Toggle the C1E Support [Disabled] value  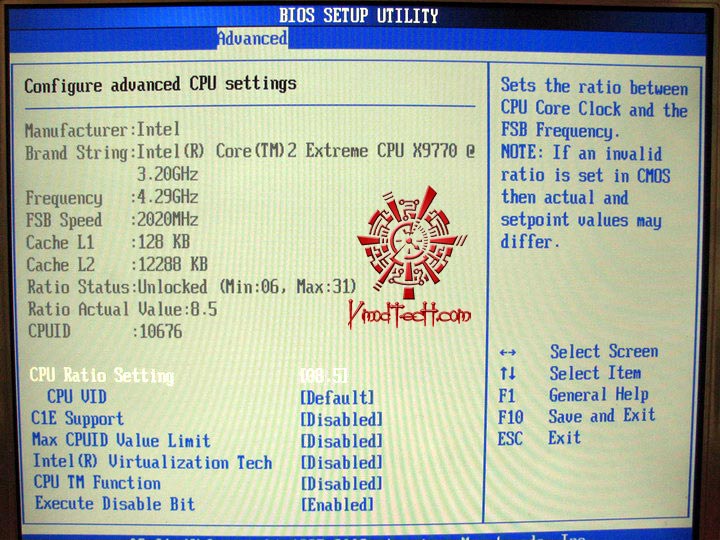pos(342,419)
